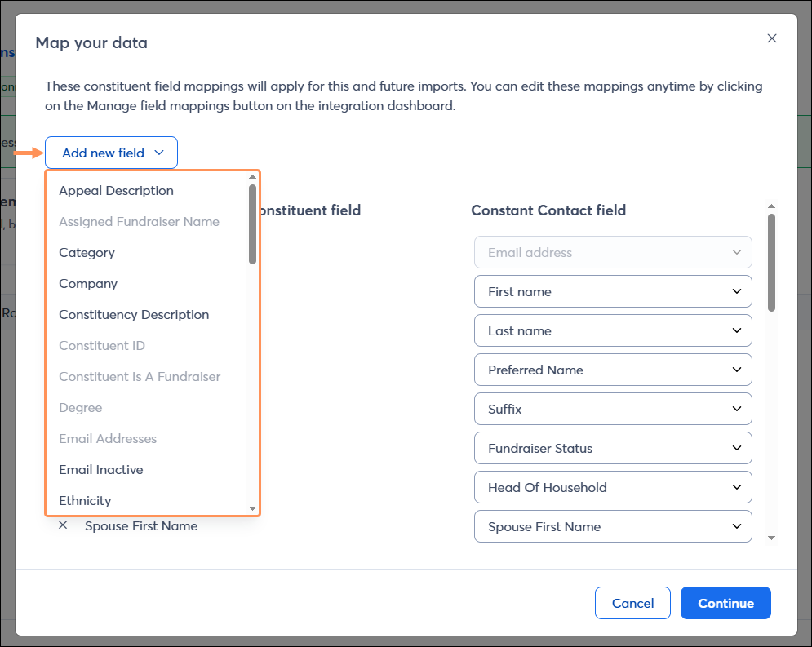Remove the Spouse First Name mapping
812x647 pixels.
[63, 525]
